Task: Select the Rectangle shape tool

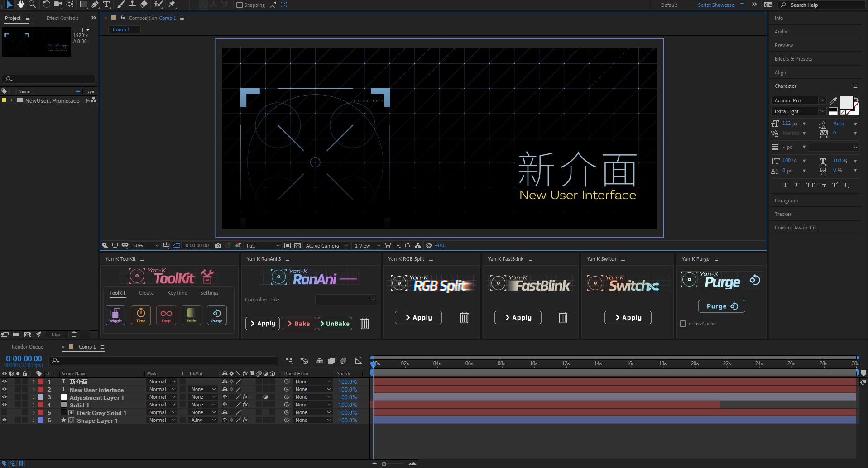Action: pos(84,5)
